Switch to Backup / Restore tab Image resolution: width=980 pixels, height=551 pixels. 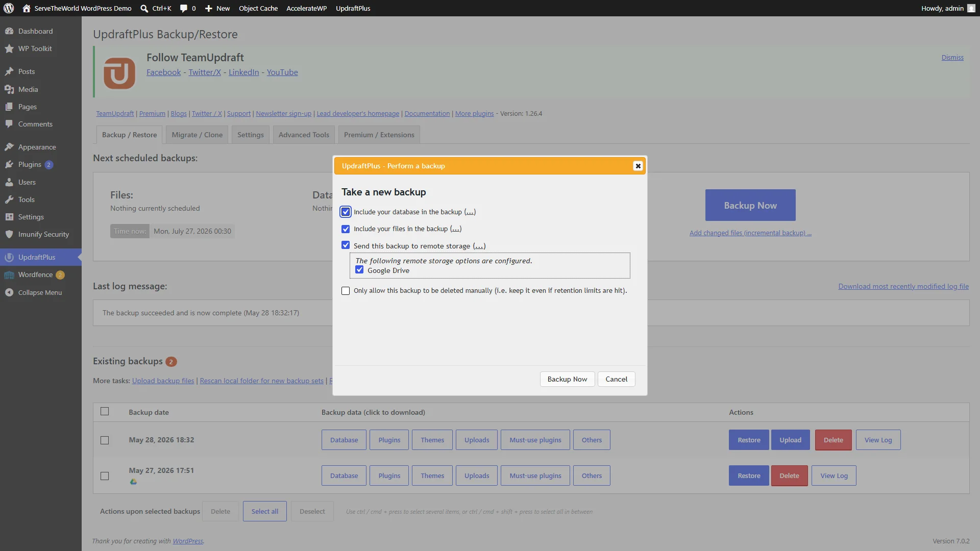tap(129, 135)
